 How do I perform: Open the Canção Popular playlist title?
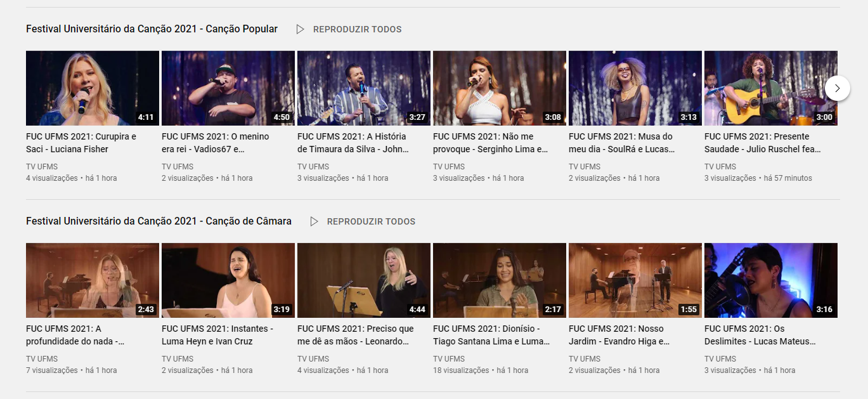[x=152, y=29]
